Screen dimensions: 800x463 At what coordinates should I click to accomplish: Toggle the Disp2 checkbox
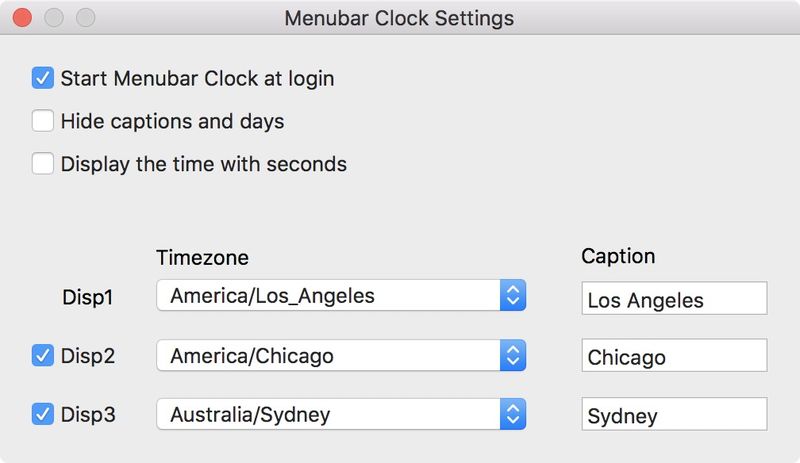[42, 355]
